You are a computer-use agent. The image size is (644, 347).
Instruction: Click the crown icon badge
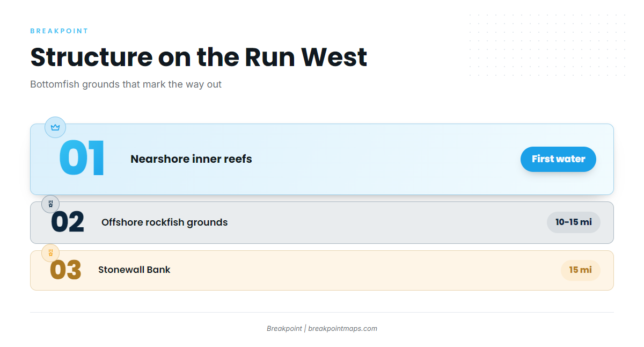click(x=55, y=127)
